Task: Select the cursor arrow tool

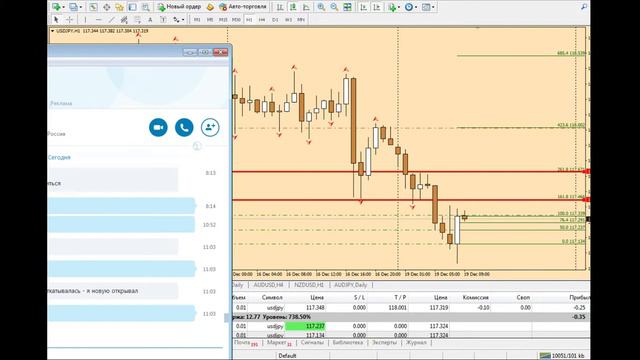Action: [x=56, y=20]
